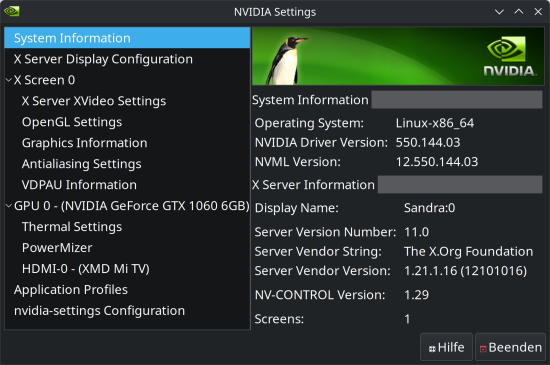The height and width of the screenshot is (365, 550).
Task: Click the Screens label
Action: pyautogui.click(x=279, y=319)
